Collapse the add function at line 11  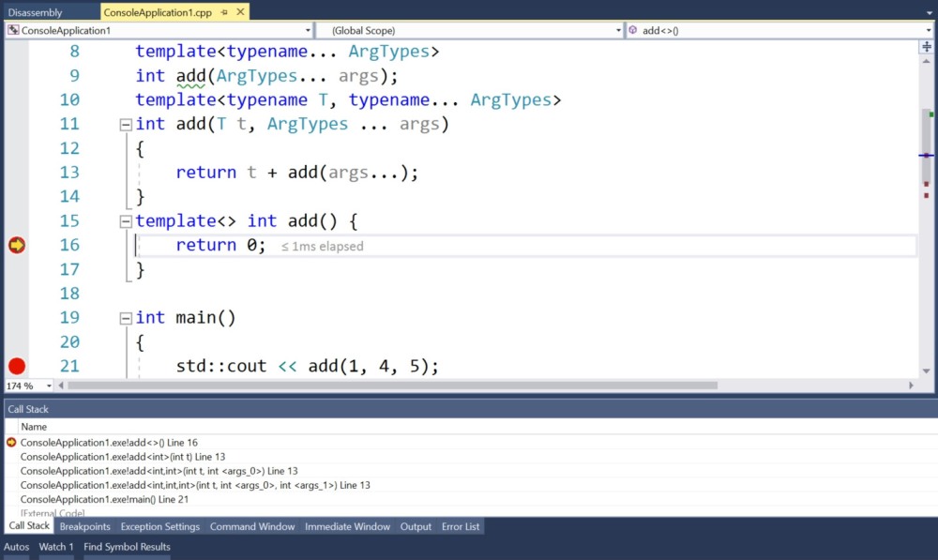(x=127, y=123)
